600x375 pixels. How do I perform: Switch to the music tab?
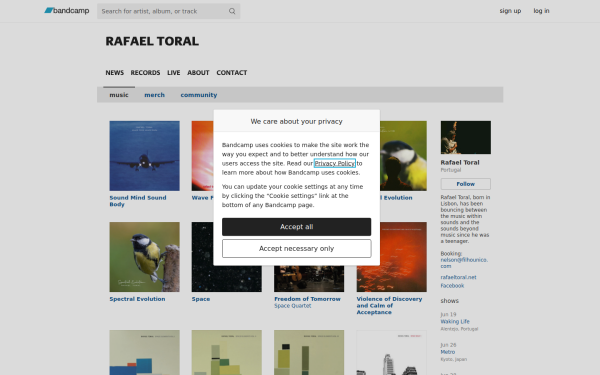[x=119, y=95]
